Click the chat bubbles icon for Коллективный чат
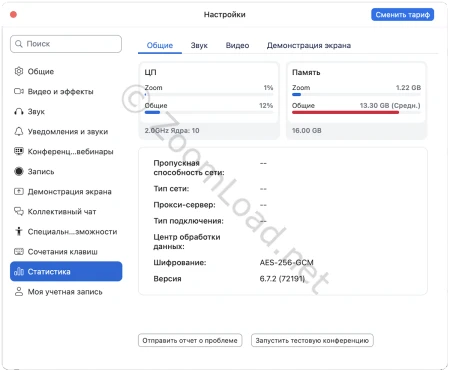The image size is (450, 372). [x=19, y=211]
